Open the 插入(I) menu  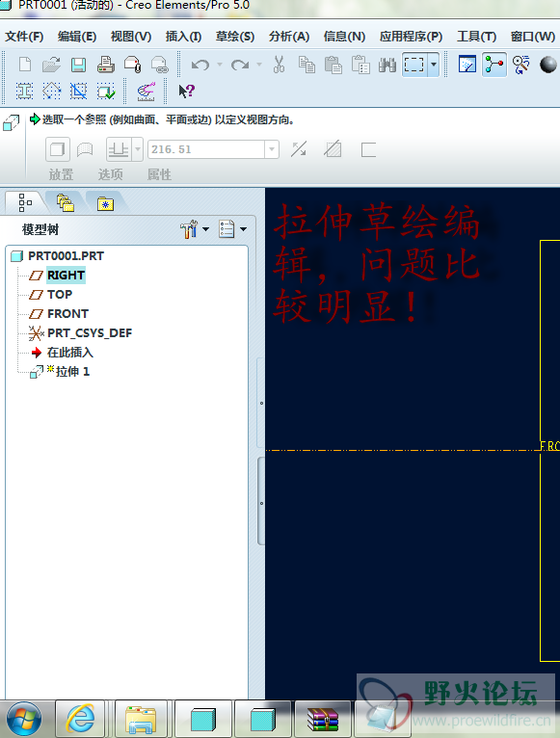[x=184, y=37]
